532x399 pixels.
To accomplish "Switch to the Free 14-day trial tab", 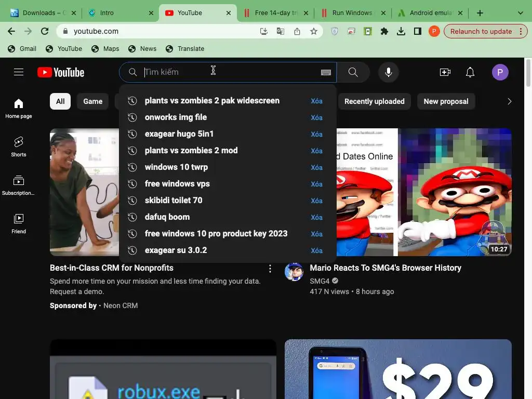I will pyautogui.click(x=276, y=13).
